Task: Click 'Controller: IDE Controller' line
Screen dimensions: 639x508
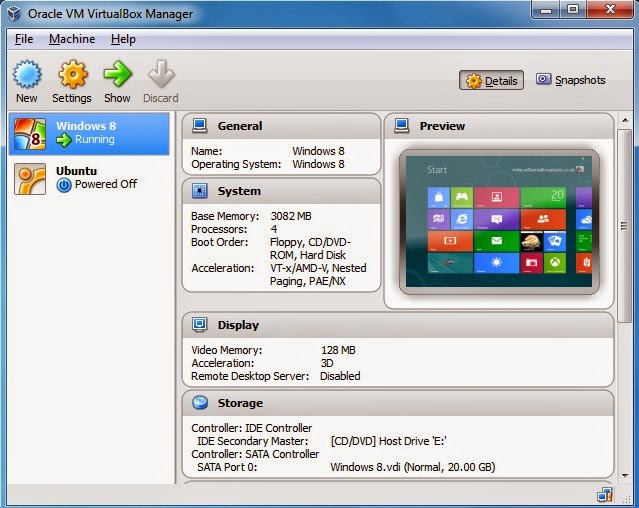Action: (251, 428)
